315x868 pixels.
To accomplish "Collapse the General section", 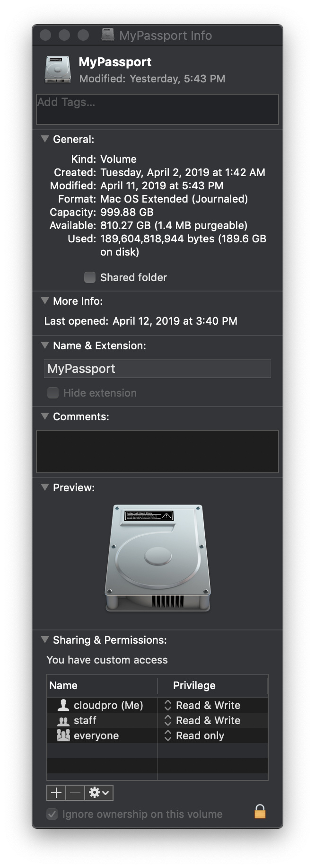I will [x=45, y=139].
